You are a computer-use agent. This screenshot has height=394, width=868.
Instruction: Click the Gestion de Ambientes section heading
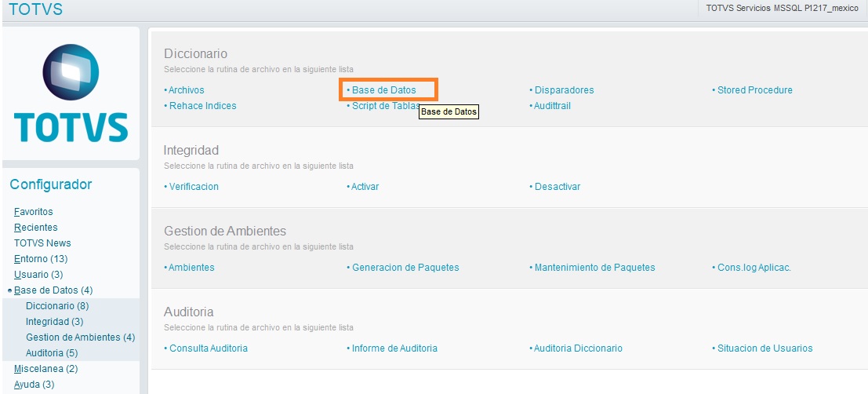pyautogui.click(x=225, y=231)
